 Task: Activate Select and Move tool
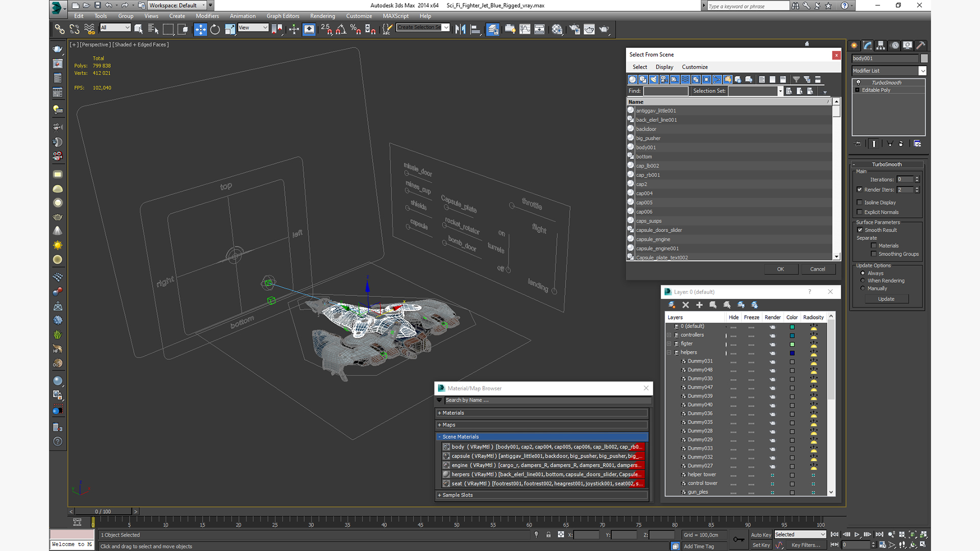click(200, 29)
